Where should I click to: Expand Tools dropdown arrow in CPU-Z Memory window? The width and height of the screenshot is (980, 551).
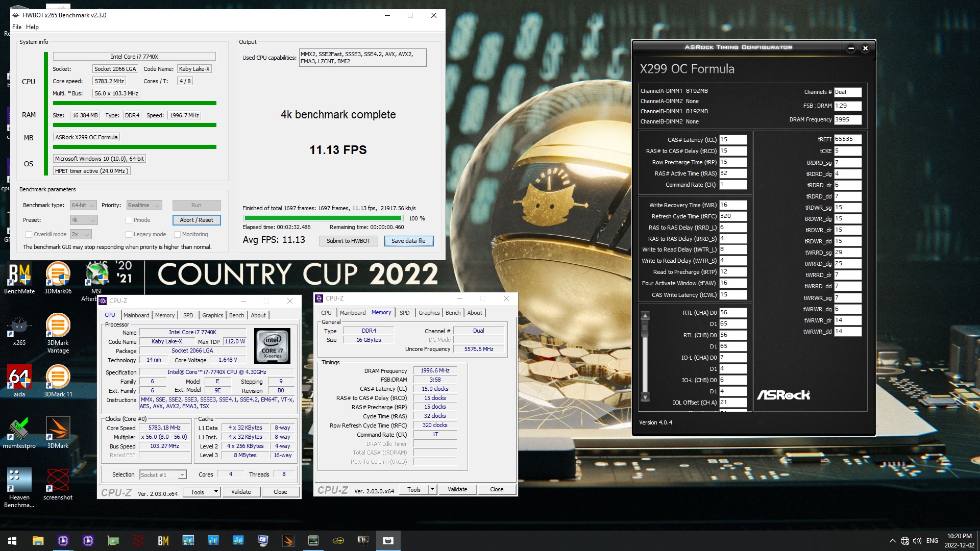click(432, 489)
